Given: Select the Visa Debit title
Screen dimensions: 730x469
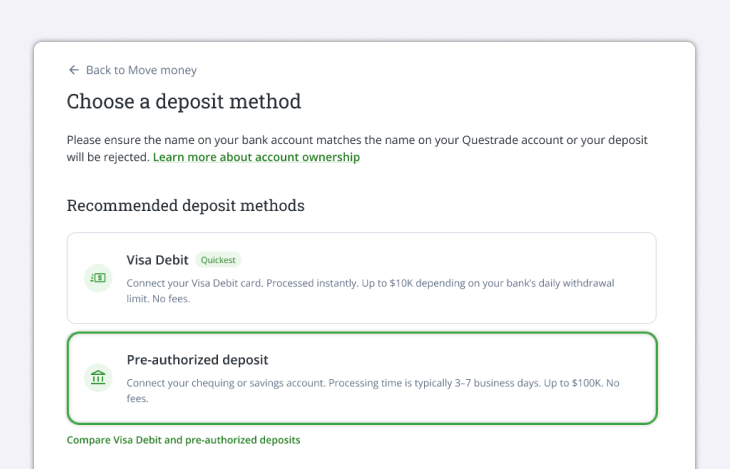Looking at the screenshot, I should [x=157, y=260].
